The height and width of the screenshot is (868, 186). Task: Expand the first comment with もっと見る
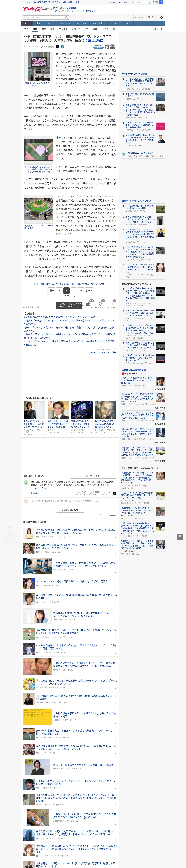click(41, 488)
